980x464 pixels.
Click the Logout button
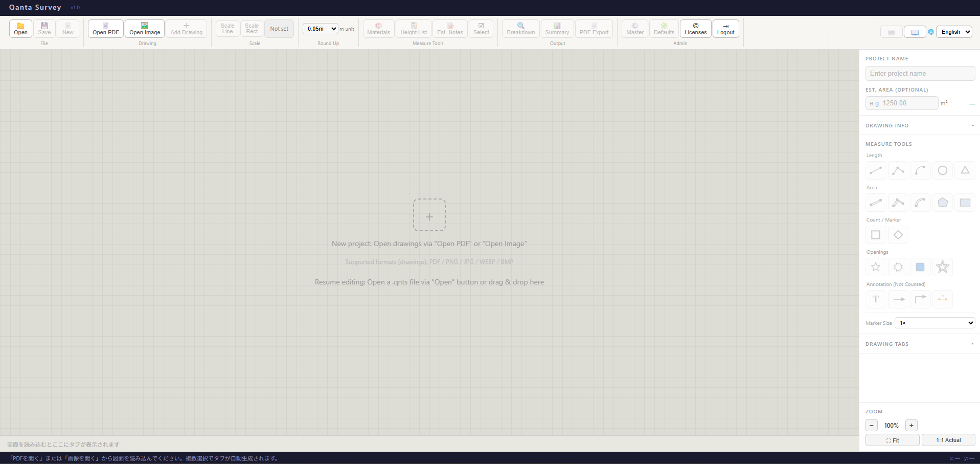[x=726, y=29]
